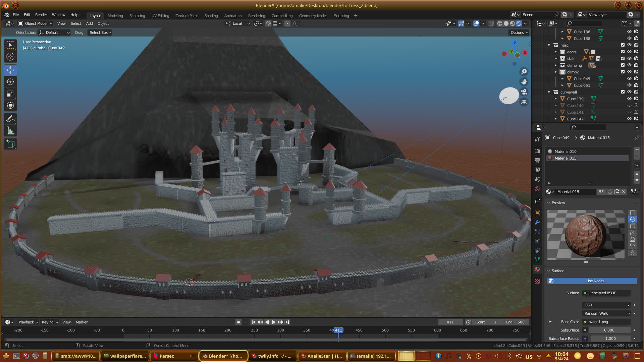Adjust the Subsurface value slider
644x362 pixels.
(x=609, y=330)
